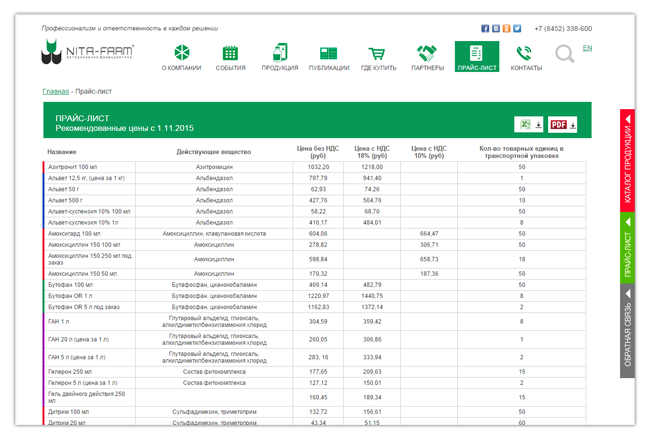650x438 pixels.
Task: Open the КОНТАКТЫ phone menu item
Action: tap(526, 57)
